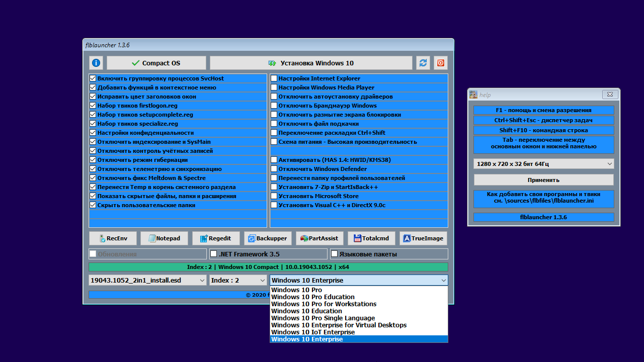Click the refresh arrows icon button
This screenshot has width=644, height=362.
(423, 63)
